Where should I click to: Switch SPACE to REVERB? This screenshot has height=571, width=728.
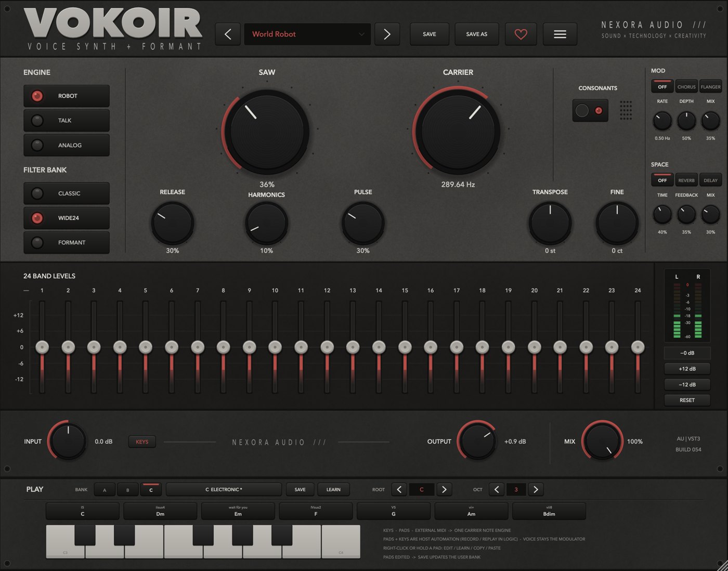click(x=686, y=180)
